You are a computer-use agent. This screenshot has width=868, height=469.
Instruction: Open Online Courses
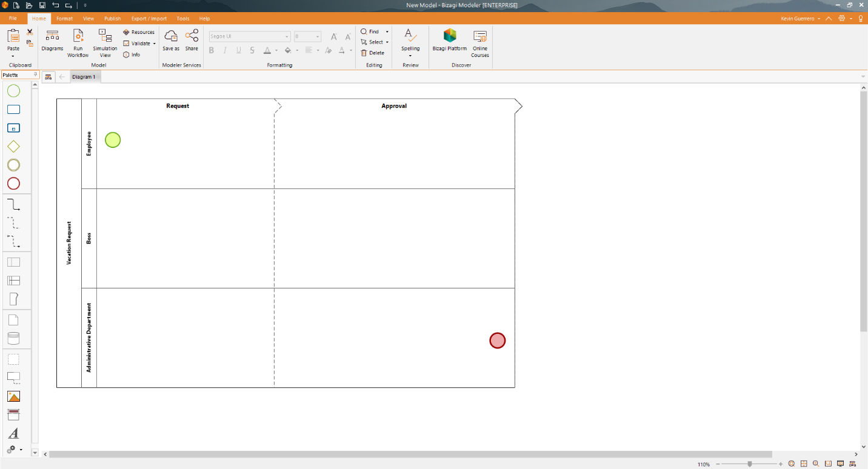480,43
